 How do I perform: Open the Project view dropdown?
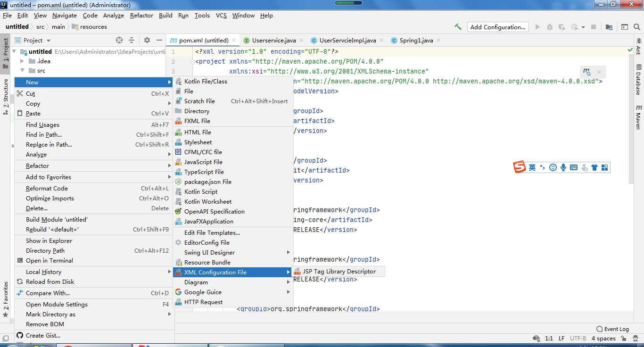point(33,41)
